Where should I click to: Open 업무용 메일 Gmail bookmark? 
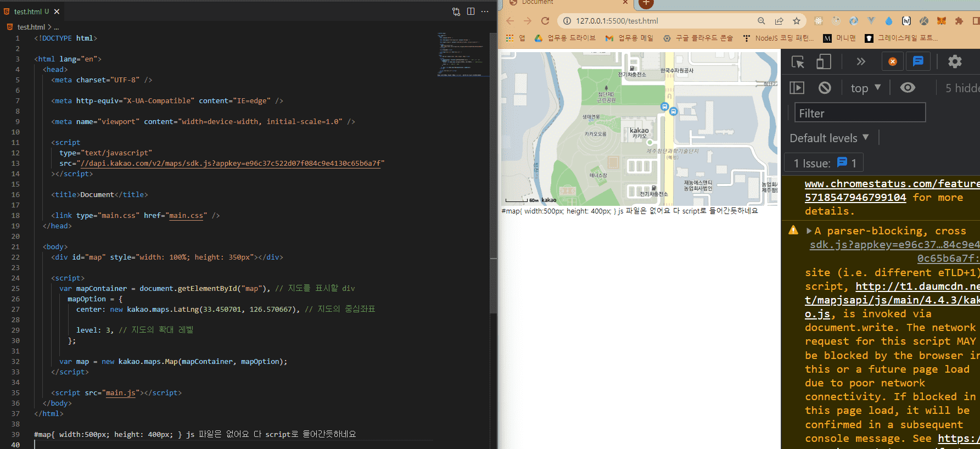pyautogui.click(x=629, y=38)
